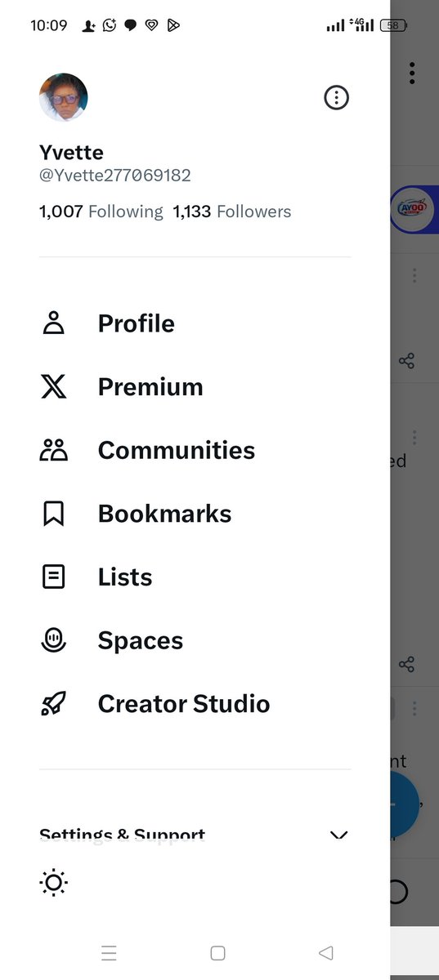Tap the Android back navigation triangle
Viewport: 439px width, 980px height.
pos(326,953)
